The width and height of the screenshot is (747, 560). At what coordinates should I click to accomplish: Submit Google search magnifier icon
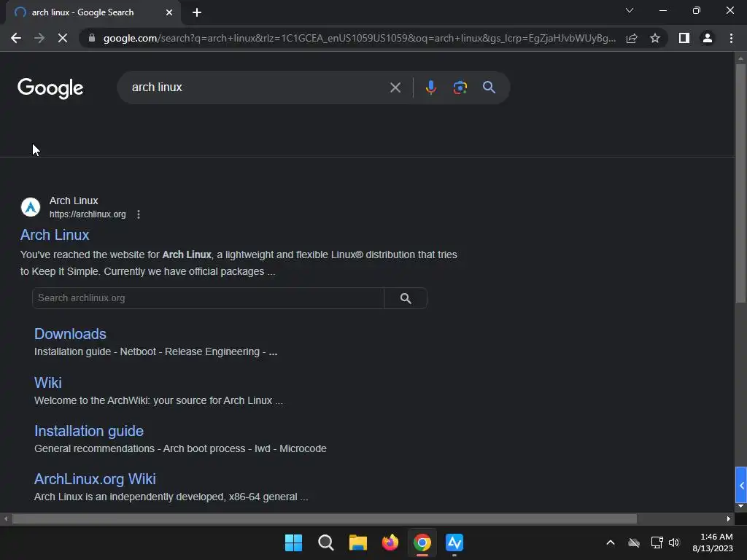tap(489, 87)
